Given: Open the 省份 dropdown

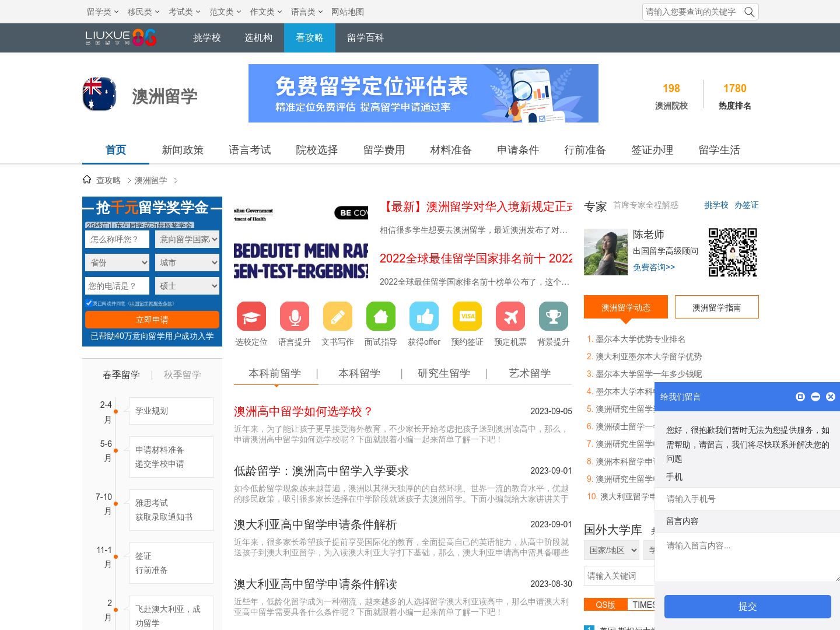Looking at the screenshot, I should 117,262.
